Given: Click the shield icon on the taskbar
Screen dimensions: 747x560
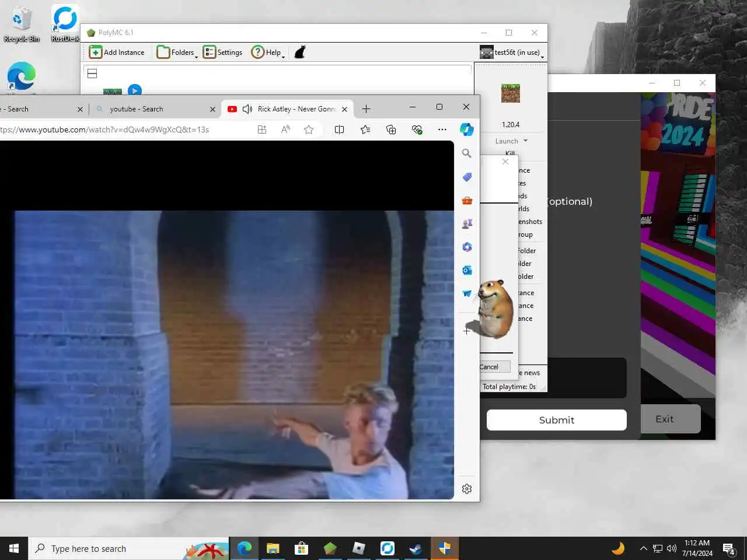Looking at the screenshot, I should click(444, 548).
